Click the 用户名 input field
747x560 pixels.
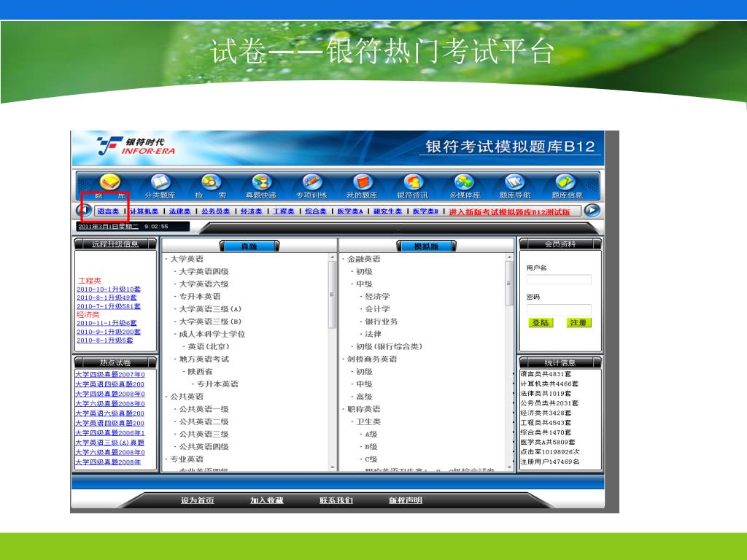point(559,279)
